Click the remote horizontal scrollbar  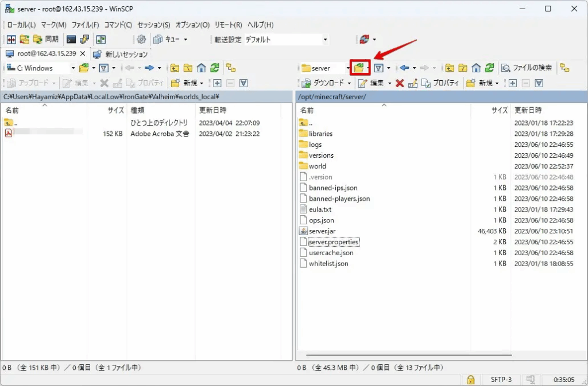pos(402,355)
